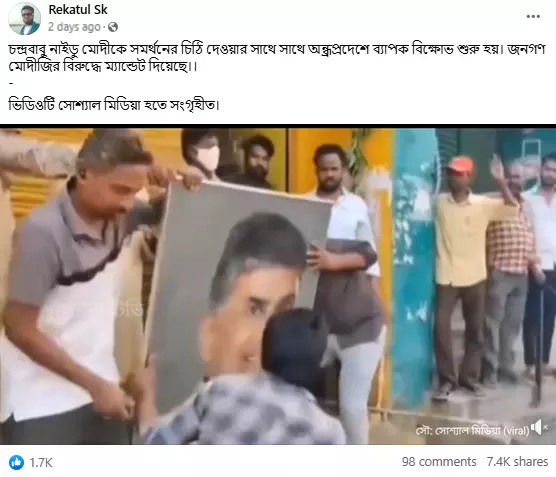Unmute the video using speaker icon
This screenshot has width=556, height=477.
[538, 427]
